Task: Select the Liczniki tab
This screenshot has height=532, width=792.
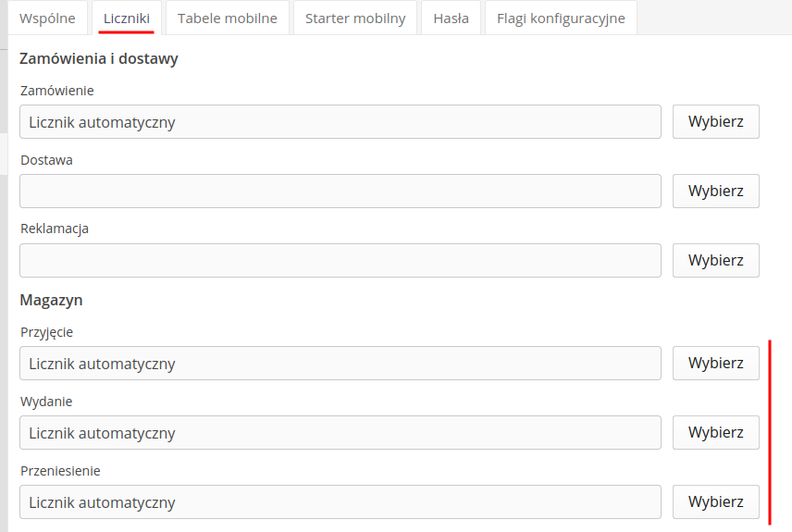Action: click(x=127, y=18)
